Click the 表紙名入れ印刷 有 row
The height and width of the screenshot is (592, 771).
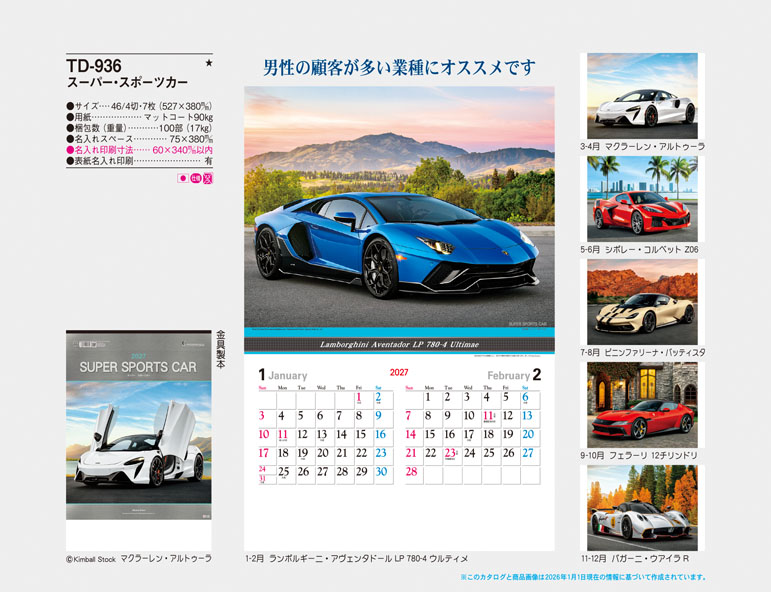139,161
